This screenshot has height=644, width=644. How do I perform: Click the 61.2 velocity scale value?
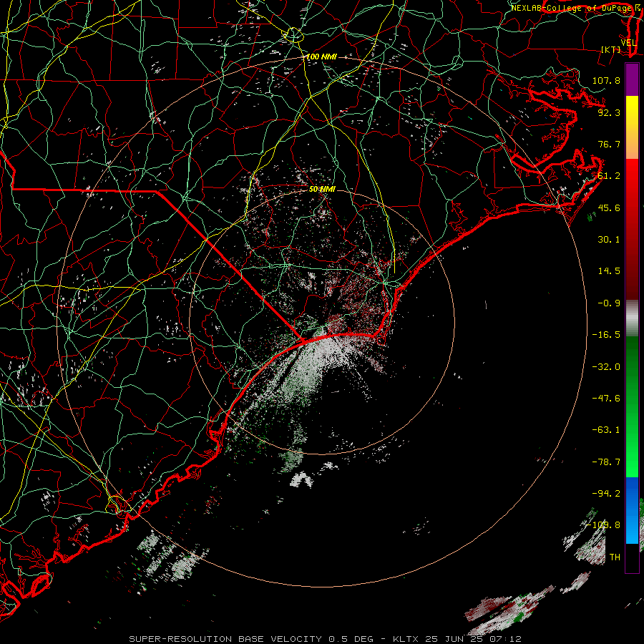point(609,176)
